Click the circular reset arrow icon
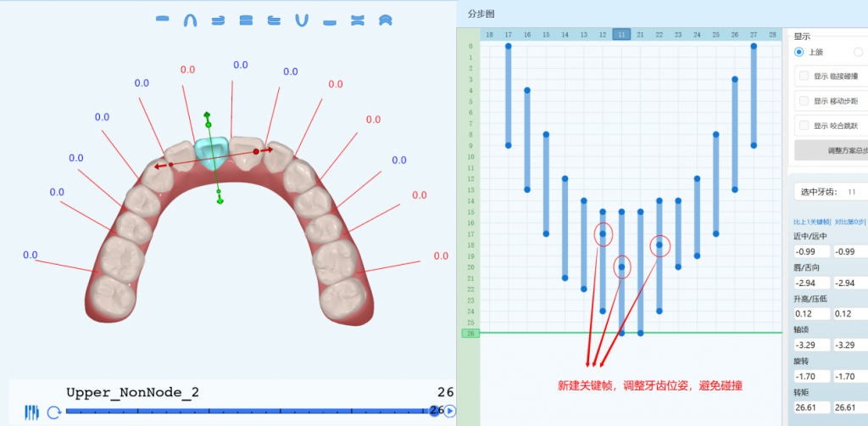The width and height of the screenshot is (868, 426). point(53,412)
